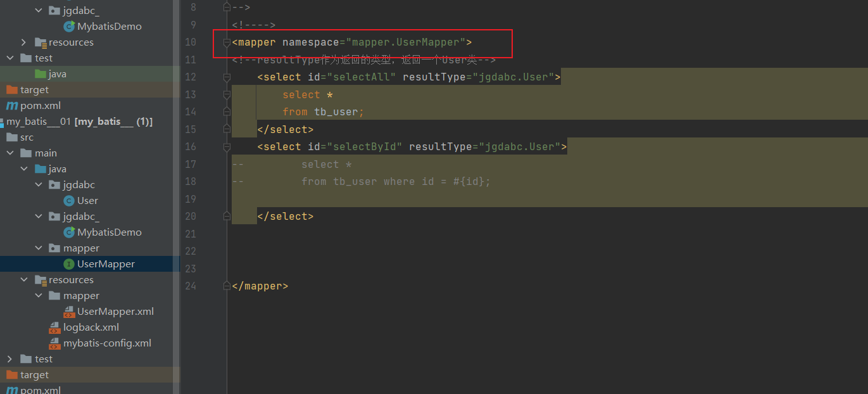Screen dimensions: 868x394
Task: Select the my_batis___01 module row
Action: tap(90, 122)
